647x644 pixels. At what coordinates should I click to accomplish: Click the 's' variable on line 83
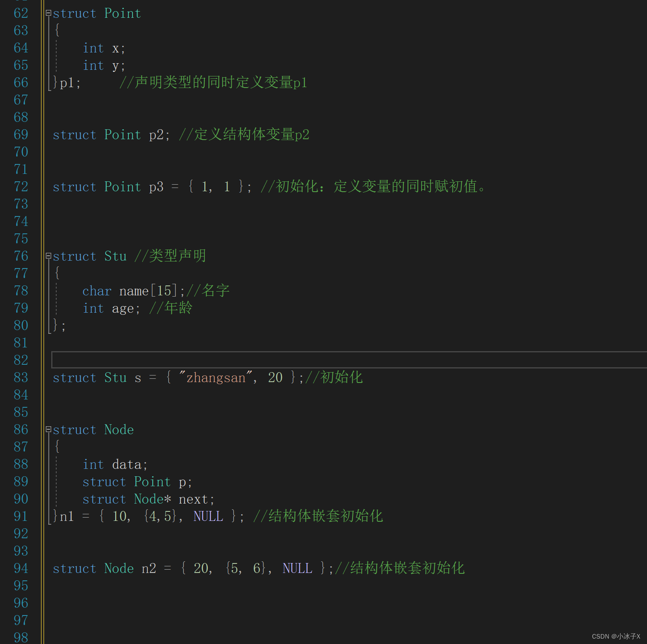[138, 378]
